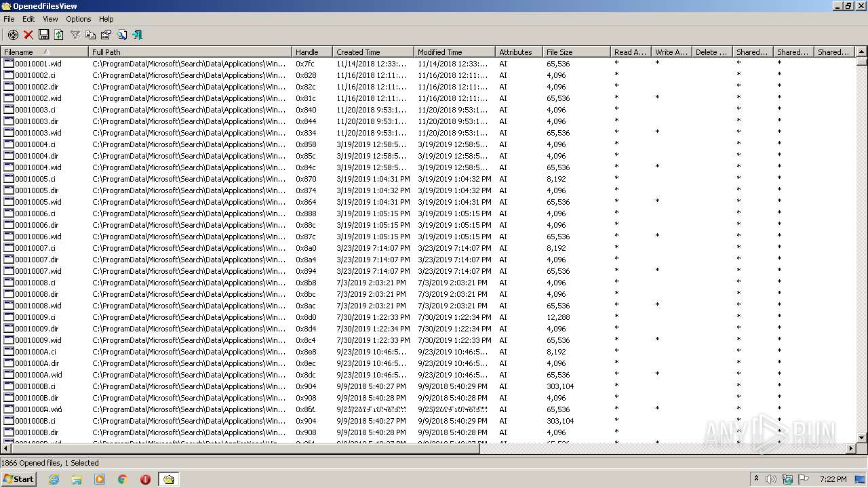
Task: Sort by the Delete Access column header
Action: tap(712, 52)
